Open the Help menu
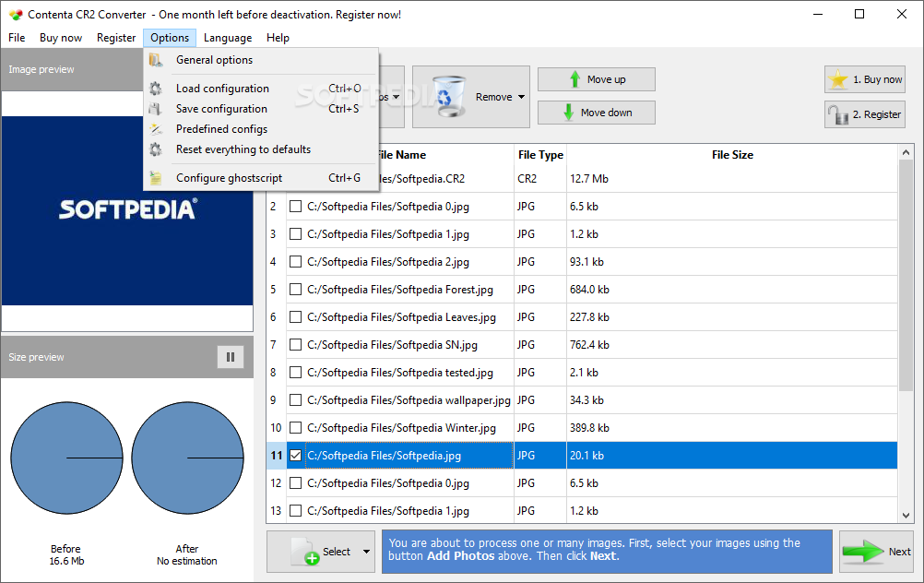Screen dimensions: 924x583 [278, 38]
